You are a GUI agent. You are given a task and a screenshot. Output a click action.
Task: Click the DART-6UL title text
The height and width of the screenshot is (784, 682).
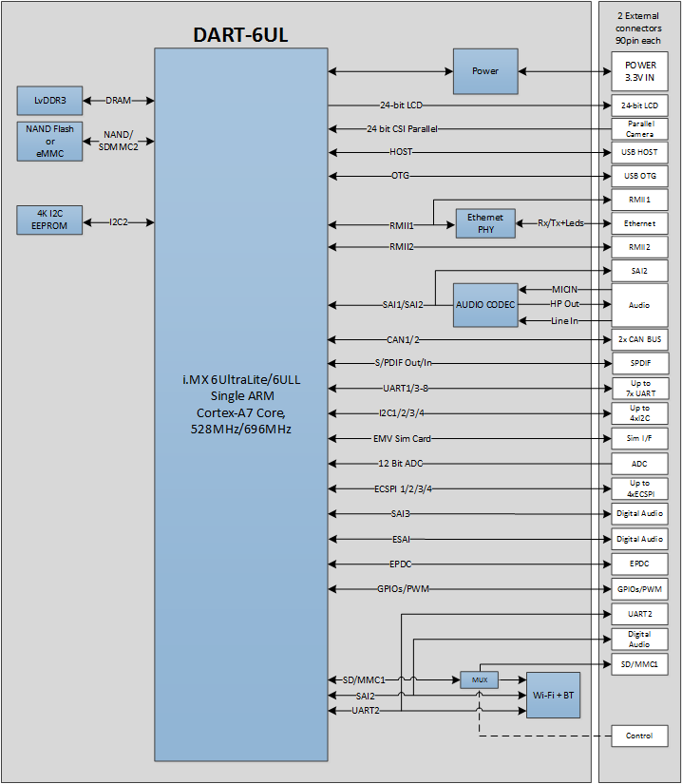pyautogui.click(x=240, y=35)
